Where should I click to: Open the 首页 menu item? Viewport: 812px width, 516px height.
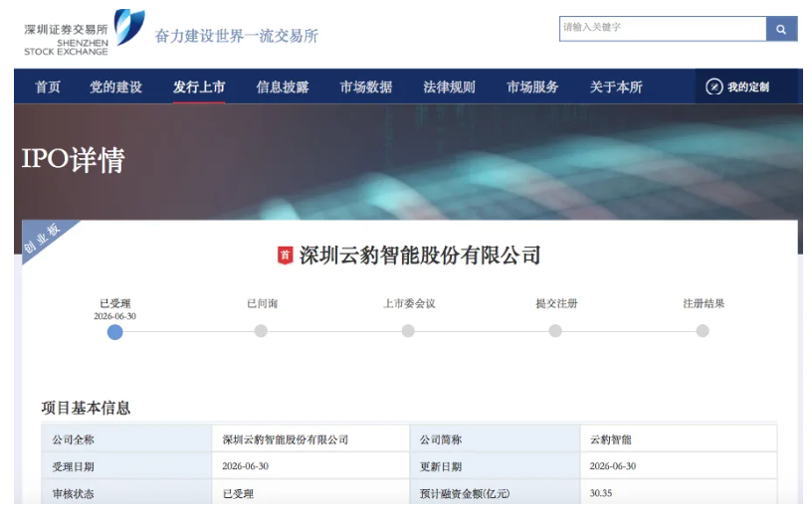coord(48,86)
